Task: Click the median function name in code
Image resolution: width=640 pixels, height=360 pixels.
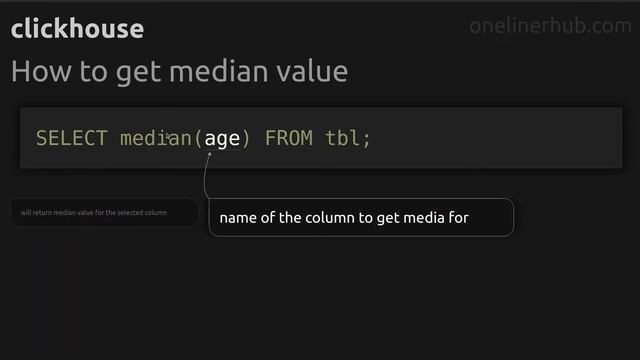Action: point(156,138)
